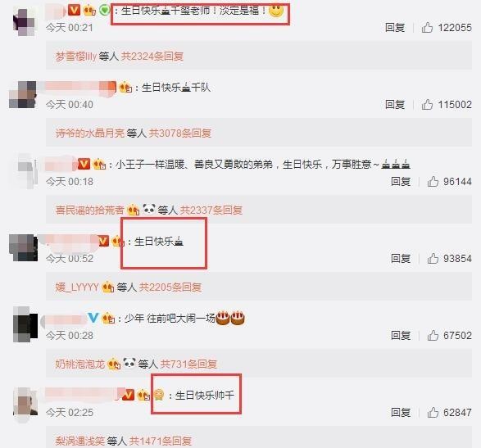Click the avatar of the 02:25 commenter
This screenshot has height=448, width=481.
(25, 402)
